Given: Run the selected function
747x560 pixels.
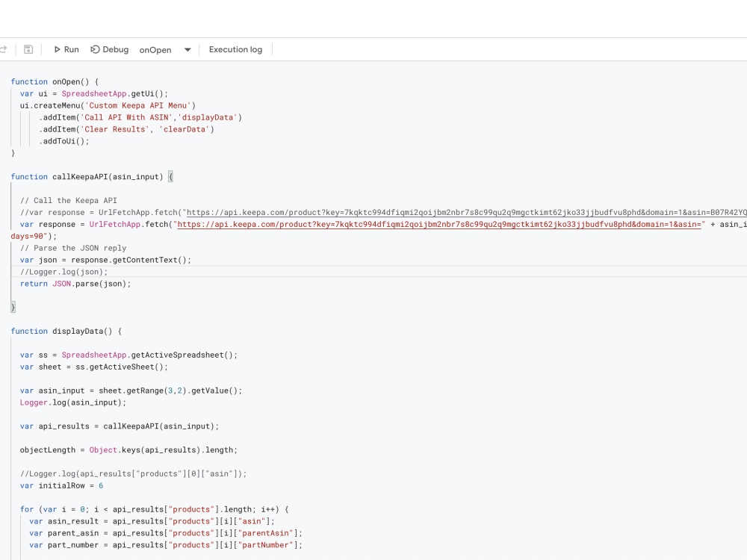Looking at the screenshot, I should pyautogui.click(x=66, y=49).
